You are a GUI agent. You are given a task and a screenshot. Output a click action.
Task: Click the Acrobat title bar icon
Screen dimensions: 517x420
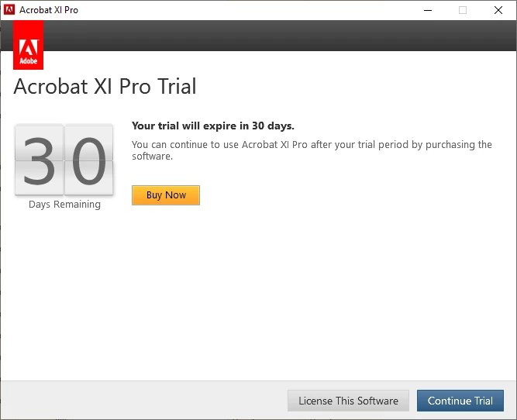9,10
